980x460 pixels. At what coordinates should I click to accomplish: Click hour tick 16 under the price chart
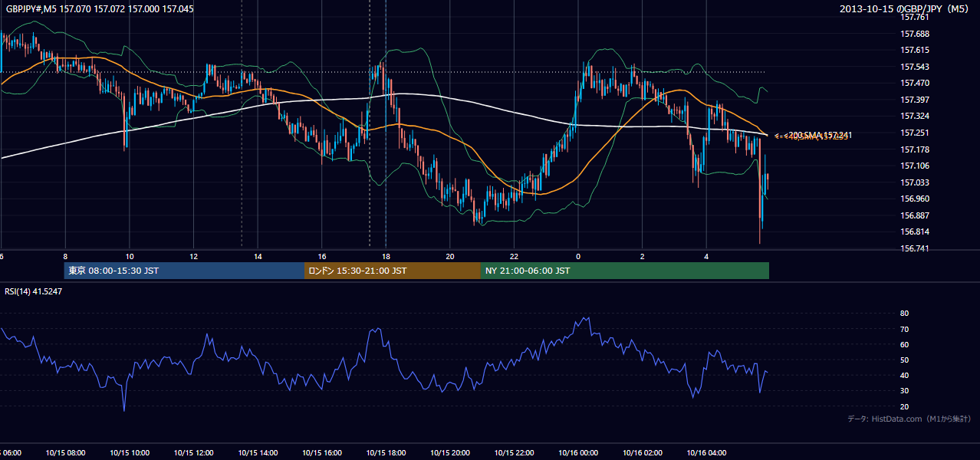coord(321,256)
